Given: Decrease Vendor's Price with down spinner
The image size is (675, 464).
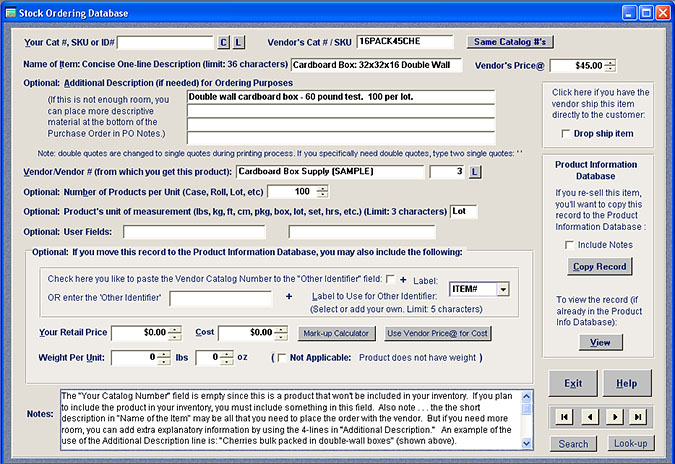Looking at the screenshot, I should [x=610, y=69].
